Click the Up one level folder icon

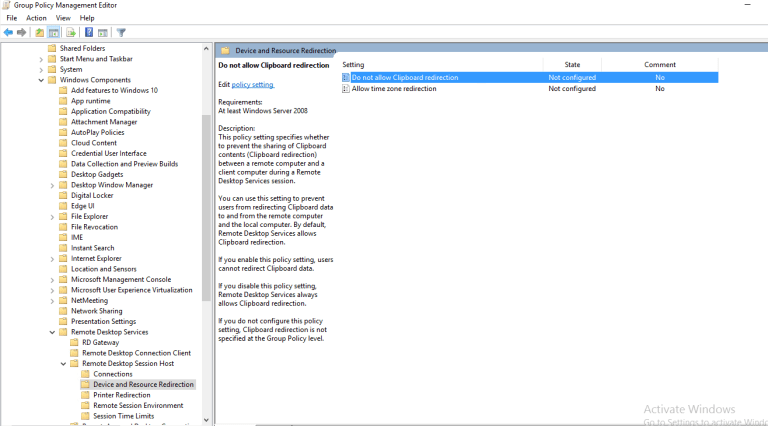(40, 33)
